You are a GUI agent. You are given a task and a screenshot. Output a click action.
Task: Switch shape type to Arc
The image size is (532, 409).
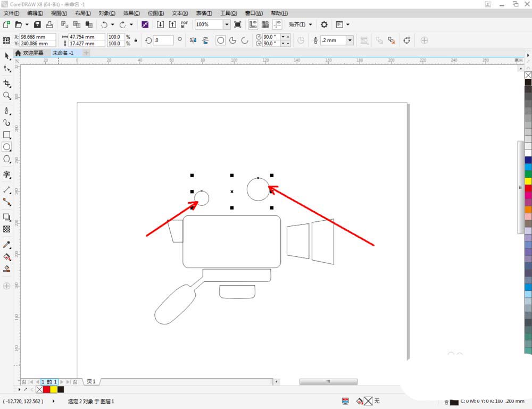245,40
